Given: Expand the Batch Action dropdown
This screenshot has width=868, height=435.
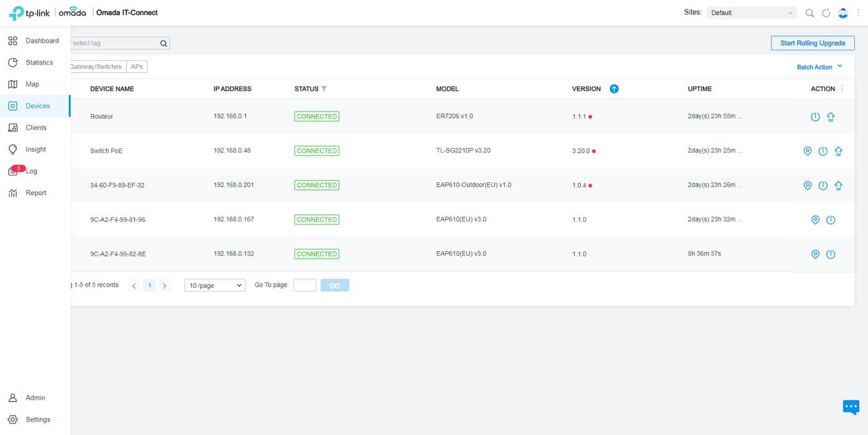Looking at the screenshot, I should coord(820,67).
